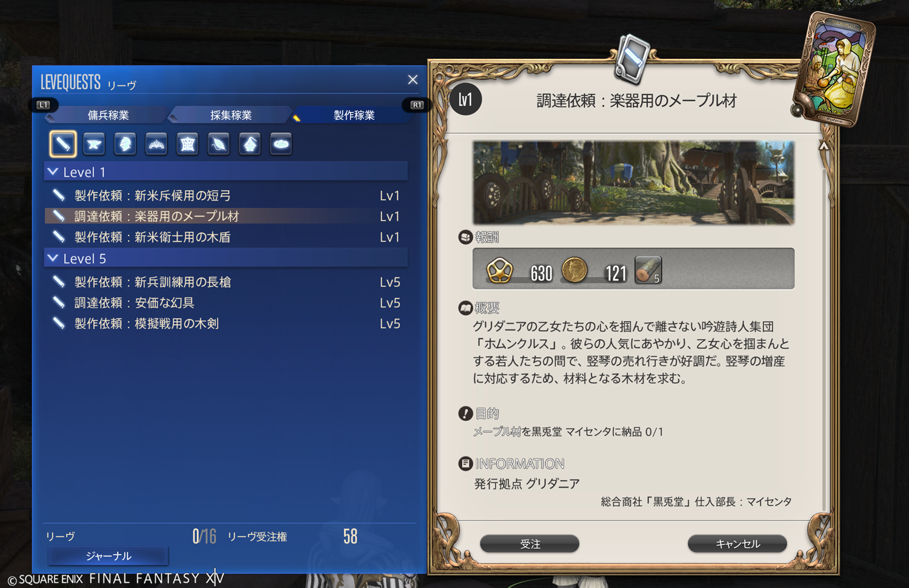The height and width of the screenshot is (588, 909).
Task: Click the キャンセル button
Action: tap(738, 544)
